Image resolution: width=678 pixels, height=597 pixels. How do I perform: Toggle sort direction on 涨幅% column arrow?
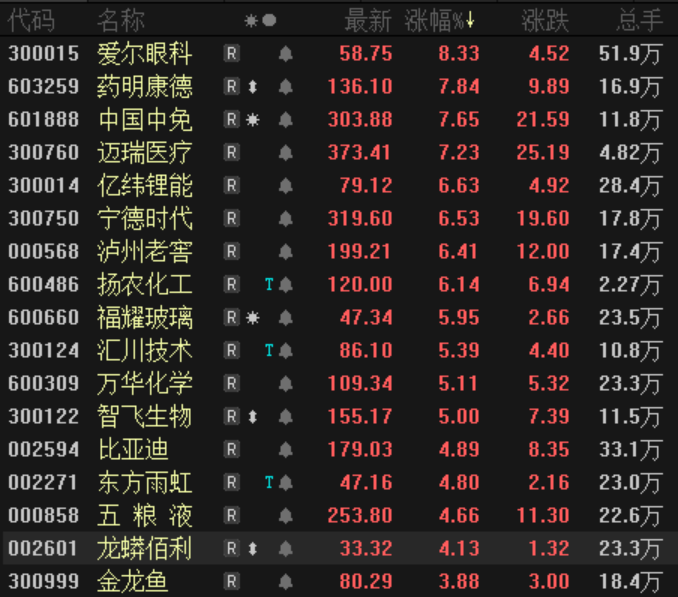[x=471, y=20]
